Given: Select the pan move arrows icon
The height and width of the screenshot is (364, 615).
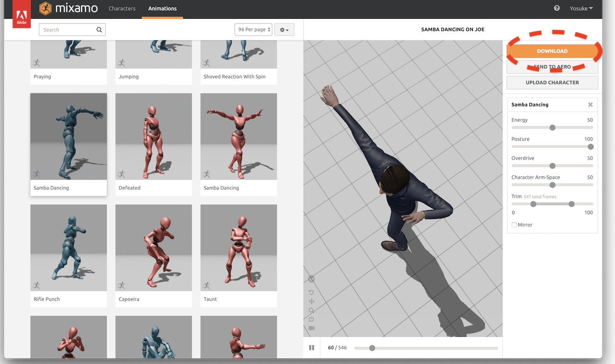Looking at the screenshot, I should click(311, 302).
